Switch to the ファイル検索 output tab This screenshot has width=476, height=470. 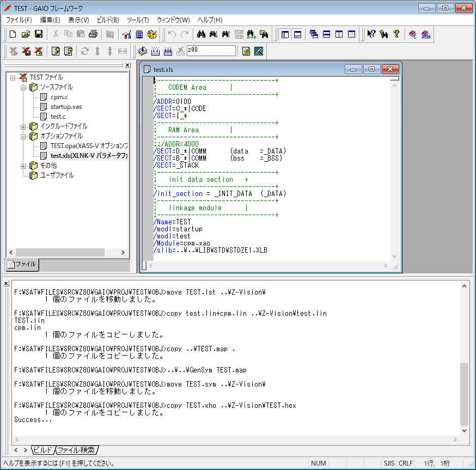point(76,450)
